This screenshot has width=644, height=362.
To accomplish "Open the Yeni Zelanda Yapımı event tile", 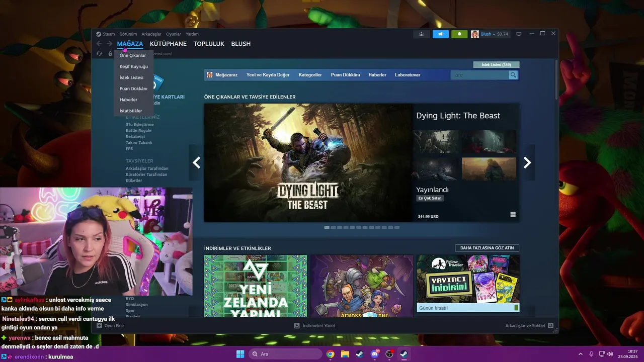I will [x=256, y=286].
